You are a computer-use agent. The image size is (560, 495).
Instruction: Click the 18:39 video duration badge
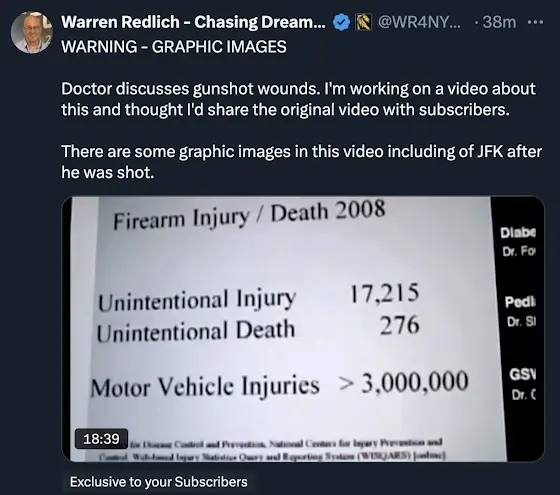coord(101,439)
